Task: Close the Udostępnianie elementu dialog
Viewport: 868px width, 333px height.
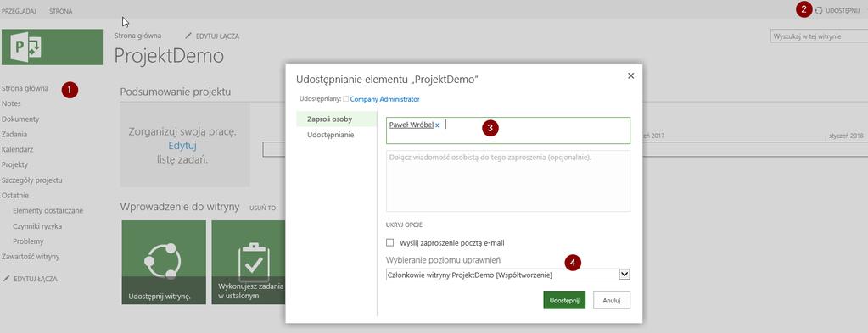Action: tap(630, 75)
